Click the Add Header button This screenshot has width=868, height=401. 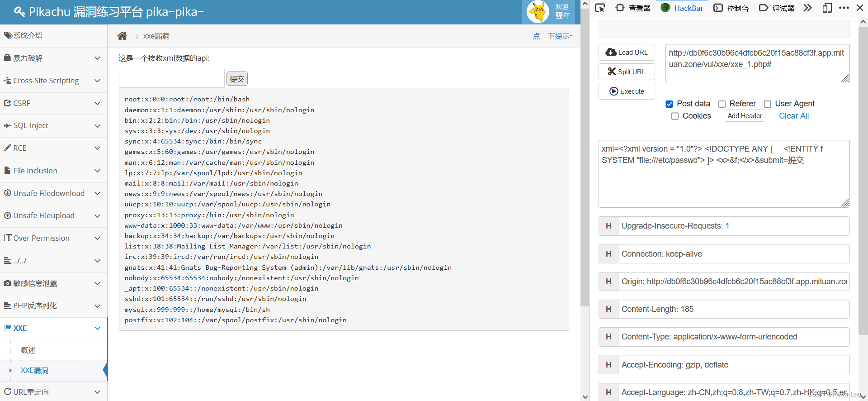pyautogui.click(x=745, y=116)
